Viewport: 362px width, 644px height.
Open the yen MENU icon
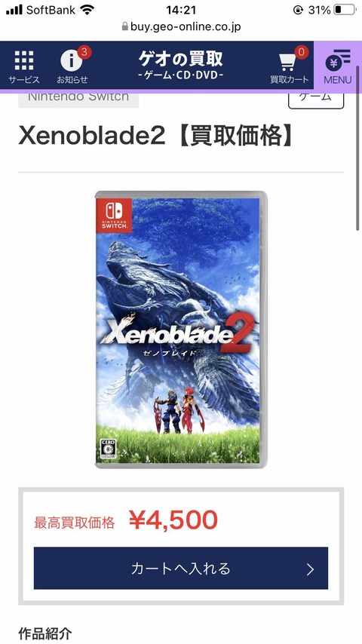tap(338, 66)
